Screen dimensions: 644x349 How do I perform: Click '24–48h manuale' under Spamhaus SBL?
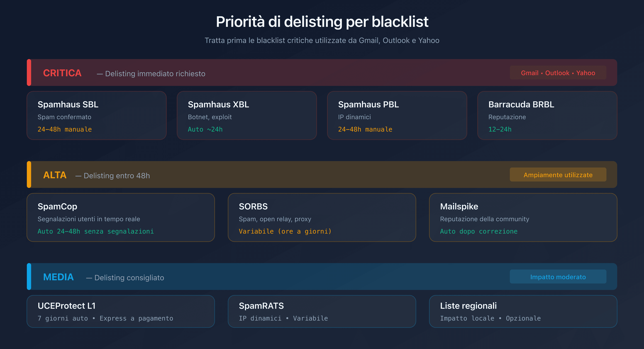pos(65,129)
